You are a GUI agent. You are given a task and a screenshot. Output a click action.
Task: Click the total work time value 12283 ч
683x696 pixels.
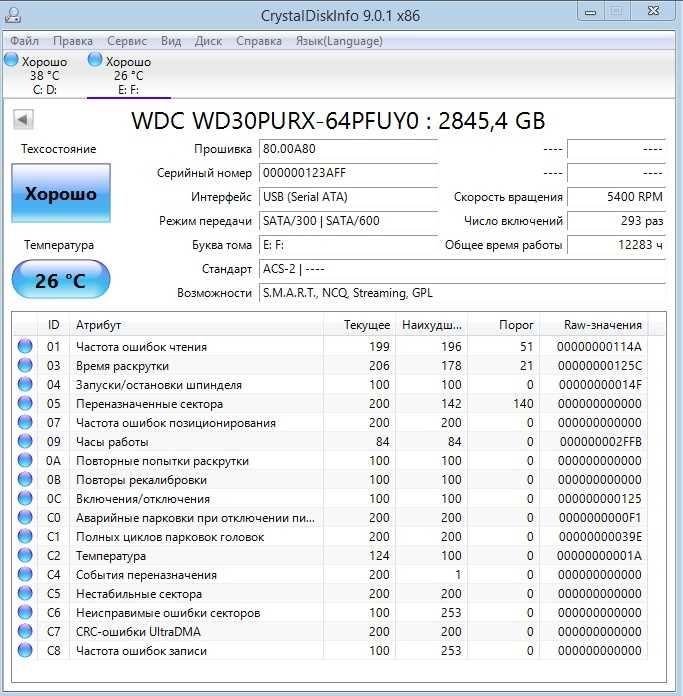click(x=616, y=245)
